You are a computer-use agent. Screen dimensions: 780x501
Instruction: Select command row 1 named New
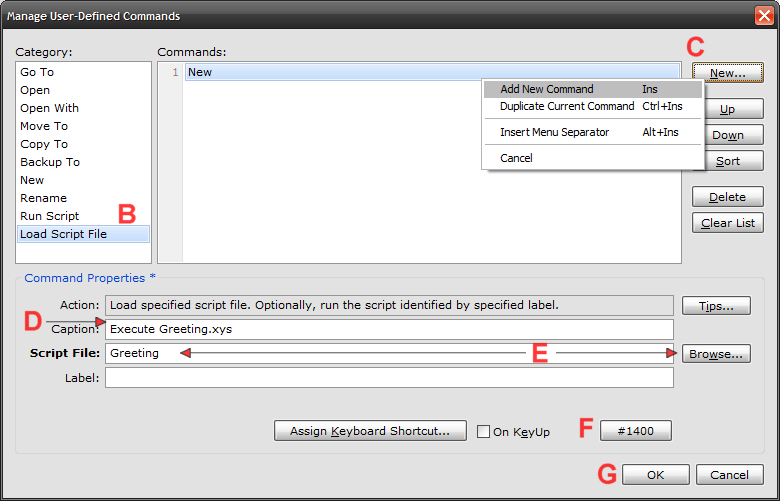[x=432, y=72]
